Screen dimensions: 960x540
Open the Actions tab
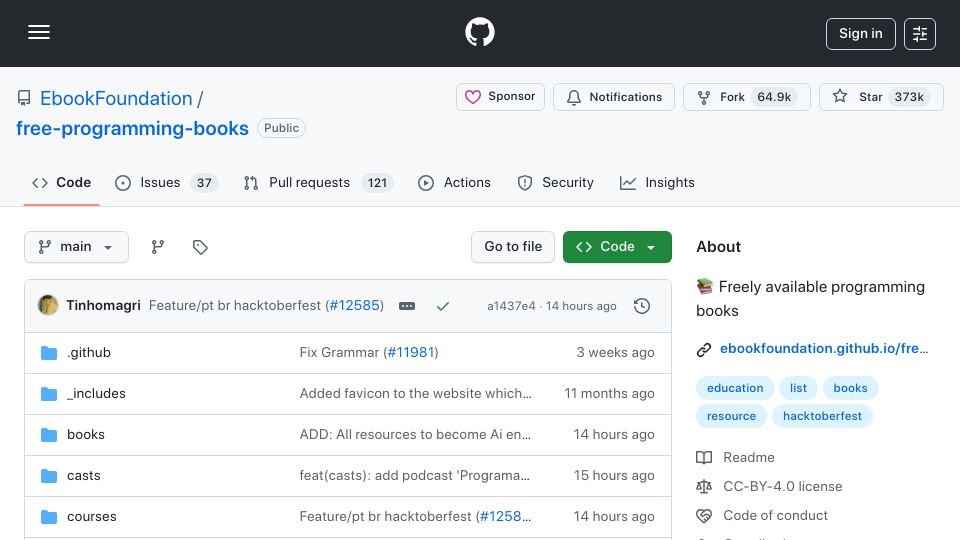(x=454, y=182)
